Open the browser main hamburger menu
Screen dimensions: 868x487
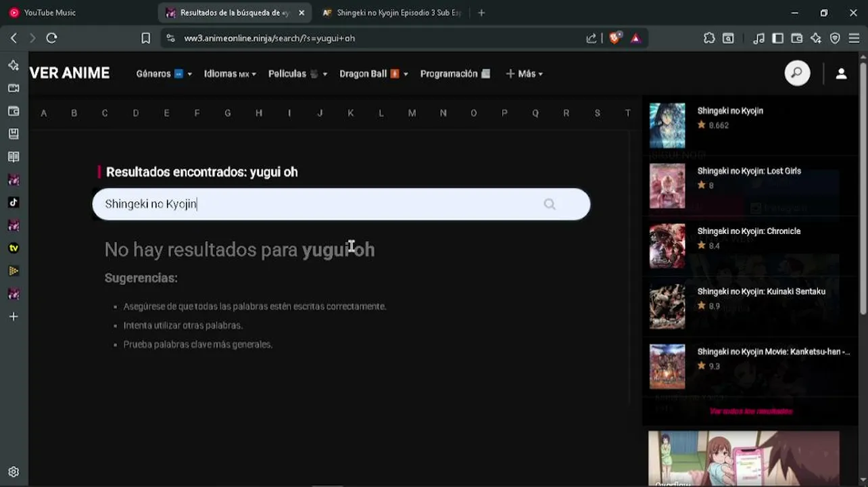click(x=854, y=39)
